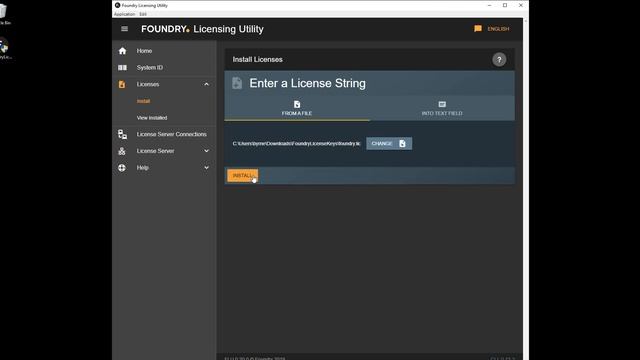Open help with the question mark icon
The width and height of the screenshot is (640, 360).
click(499, 60)
